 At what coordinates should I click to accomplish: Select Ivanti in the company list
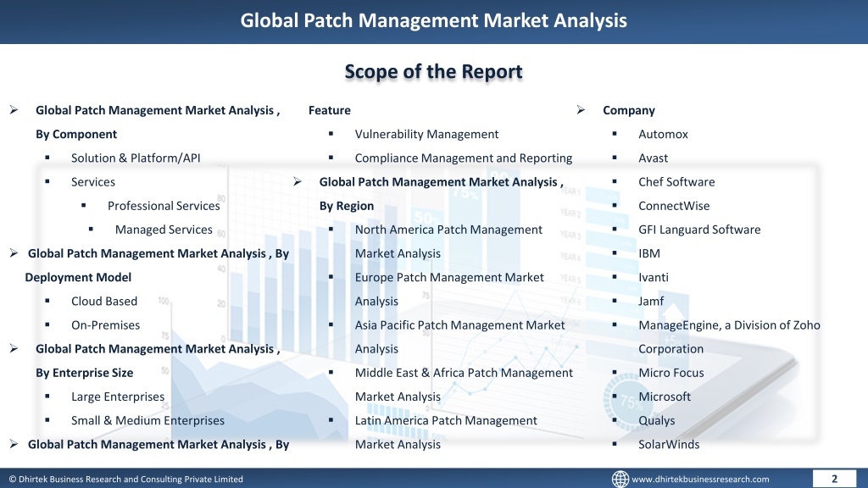pyautogui.click(x=654, y=277)
